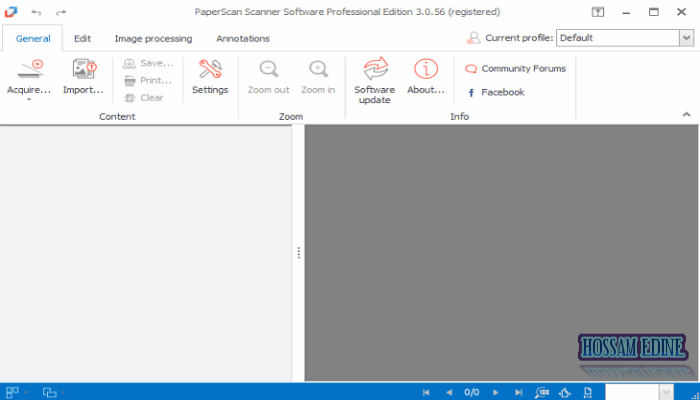Maximize the PaperScan window
The height and width of the screenshot is (400, 700).
point(654,12)
